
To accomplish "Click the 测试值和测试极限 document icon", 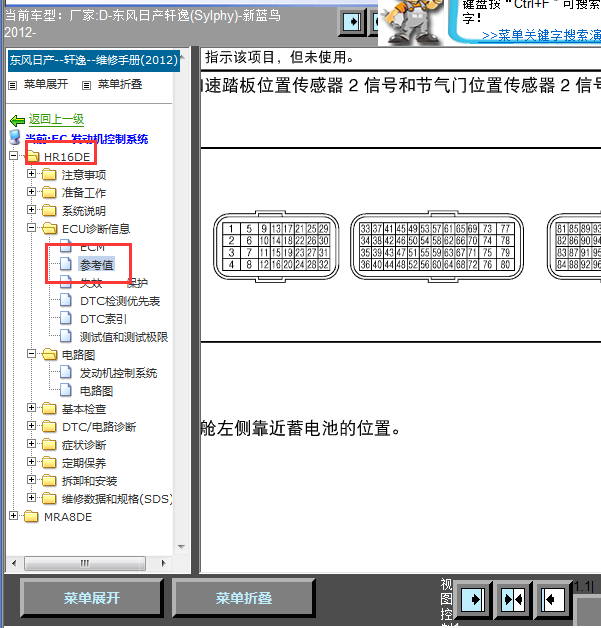I will coord(66,336).
